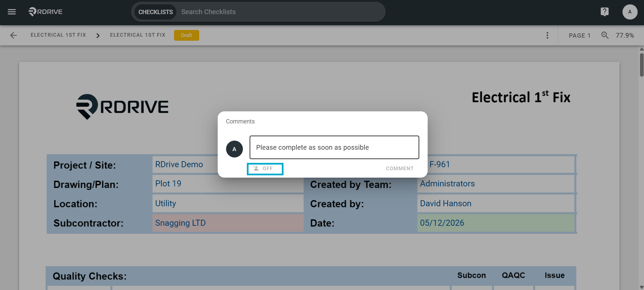The height and width of the screenshot is (290, 644).
Task: Click the vertical scrollbar thumb
Action: pos(642,65)
